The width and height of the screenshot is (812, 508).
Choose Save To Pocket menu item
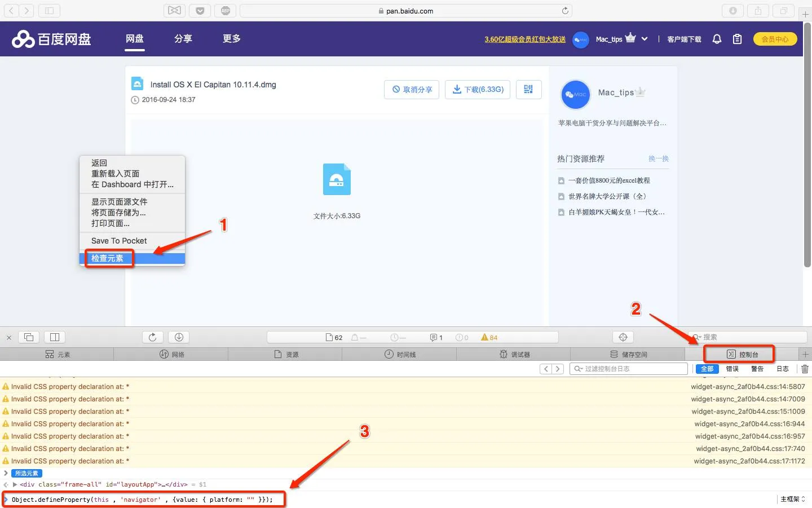pyautogui.click(x=132, y=241)
